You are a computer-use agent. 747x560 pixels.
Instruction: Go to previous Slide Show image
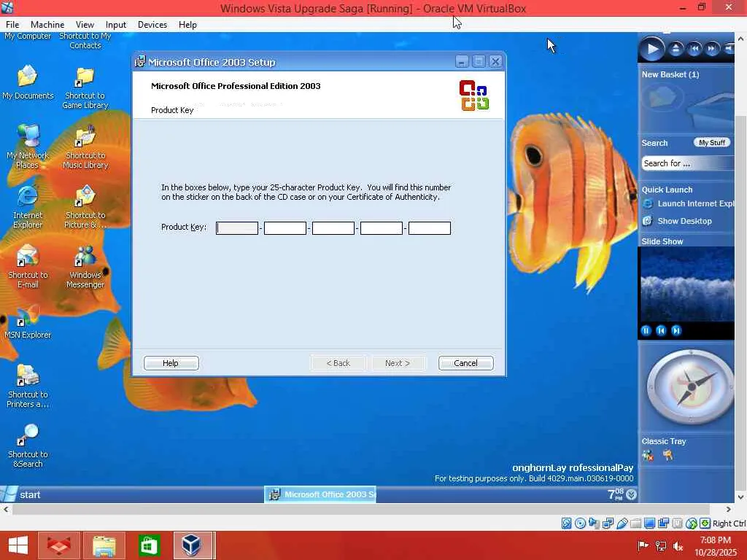tap(661, 330)
